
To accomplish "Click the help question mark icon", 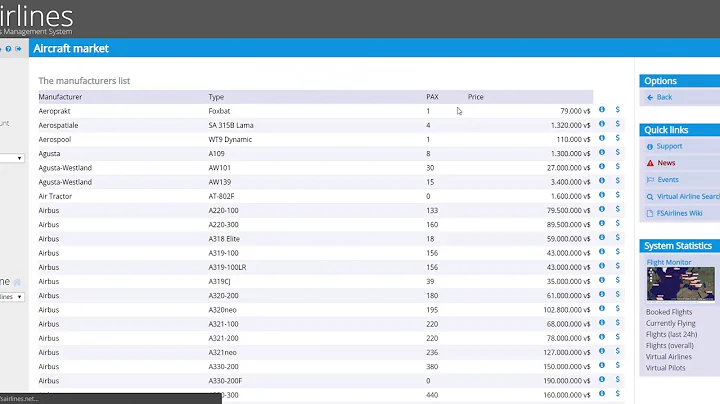I will [x=8, y=49].
